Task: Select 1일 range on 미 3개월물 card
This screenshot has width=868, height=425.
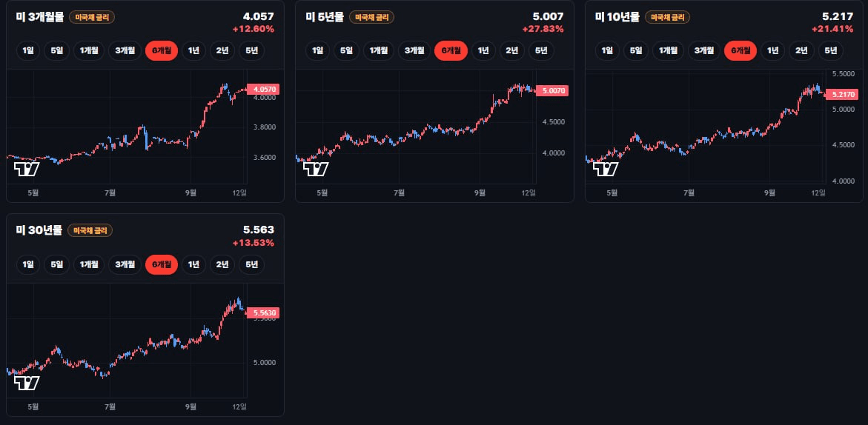Action: (27, 51)
